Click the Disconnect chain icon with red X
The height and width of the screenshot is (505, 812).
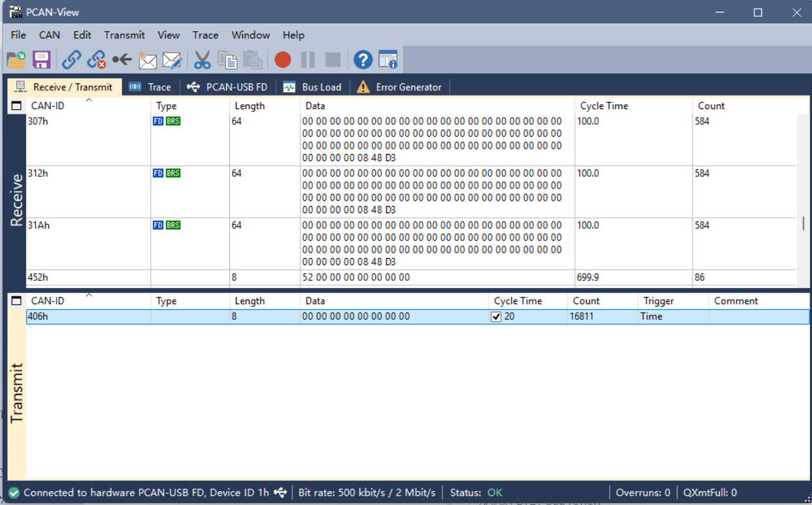click(97, 60)
